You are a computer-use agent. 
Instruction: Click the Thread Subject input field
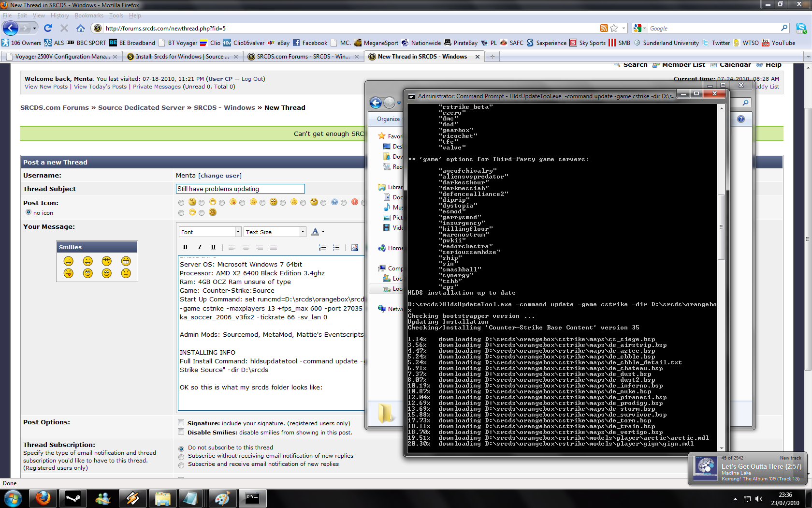(x=241, y=189)
